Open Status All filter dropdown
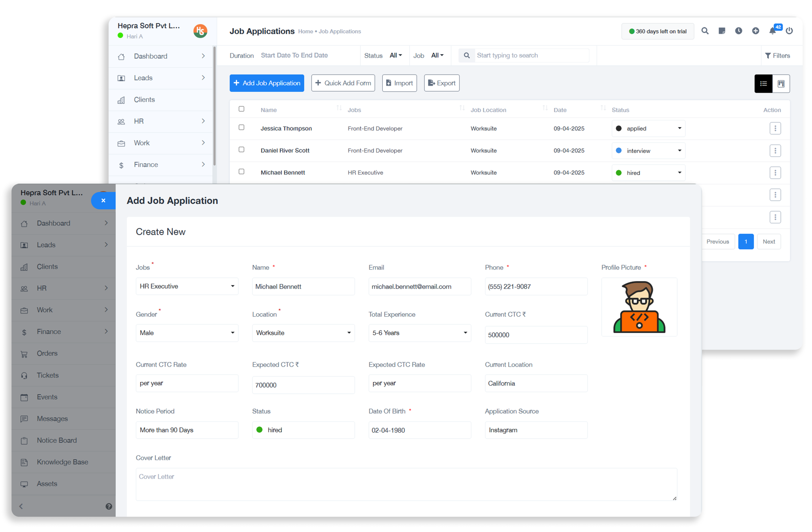The width and height of the screenshot is (812, 532). click(x=396, y=55)
